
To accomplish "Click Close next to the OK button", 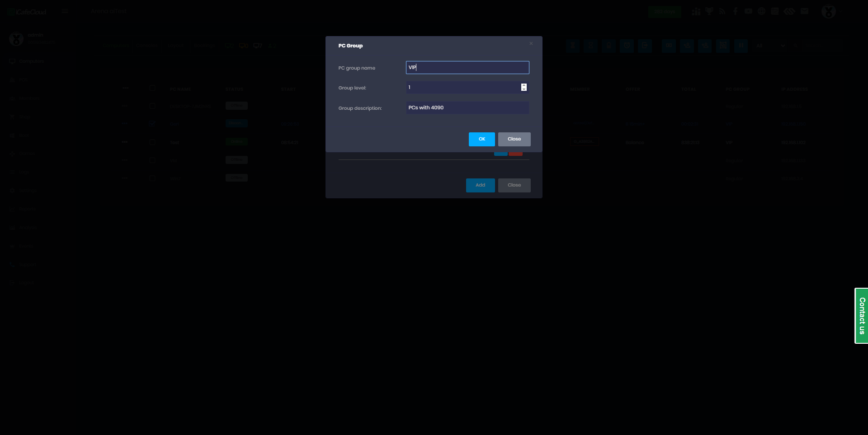I will pyautogui.click(x=514, y=139).
